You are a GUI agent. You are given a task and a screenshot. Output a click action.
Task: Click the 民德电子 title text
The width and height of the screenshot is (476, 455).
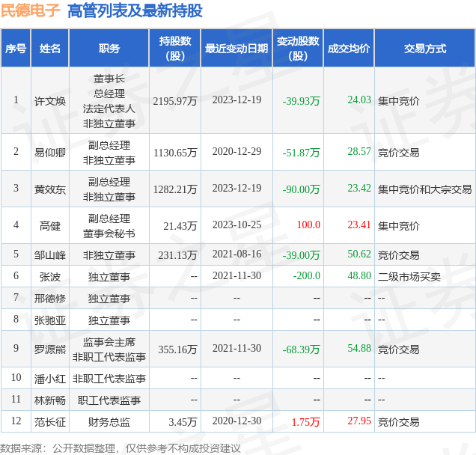coord(31,11)
